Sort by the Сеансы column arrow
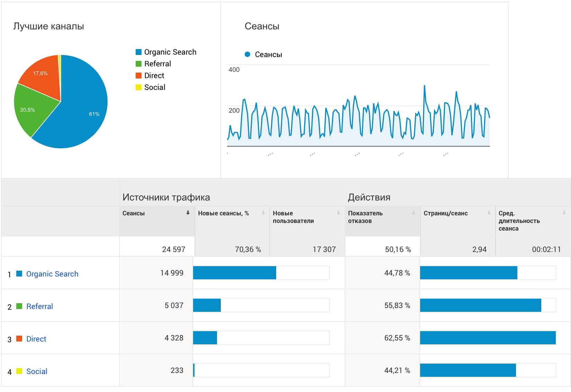The width and height of the screenshot is (571, 392). [188, 213]
